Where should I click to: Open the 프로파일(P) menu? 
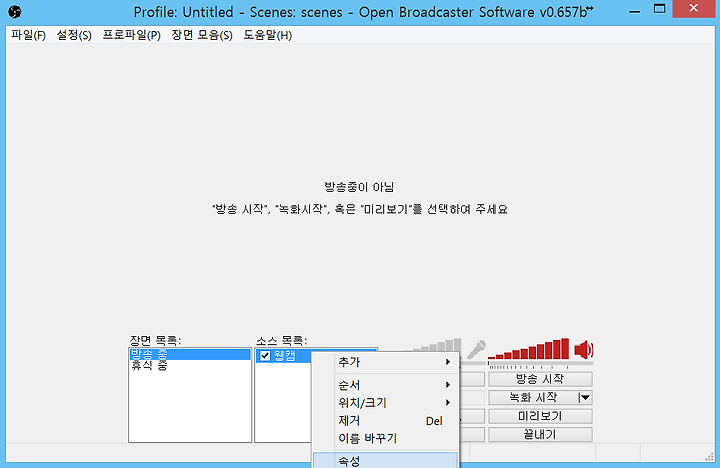[131, 35]
